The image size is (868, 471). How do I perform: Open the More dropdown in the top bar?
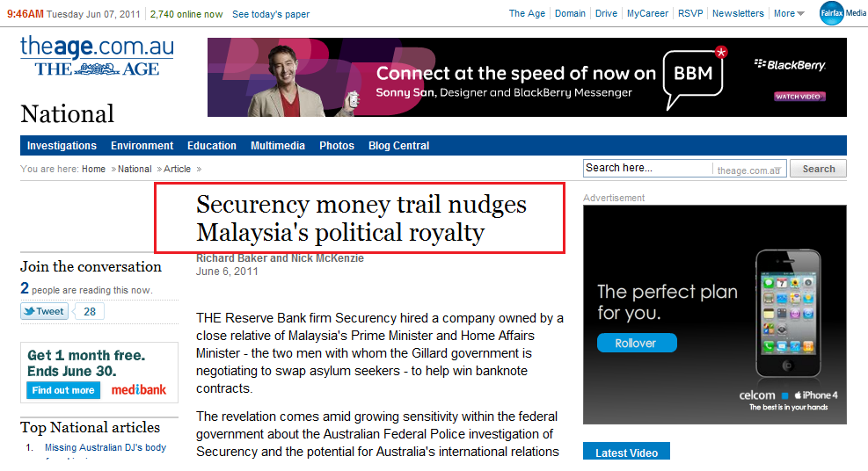[789, 13]
